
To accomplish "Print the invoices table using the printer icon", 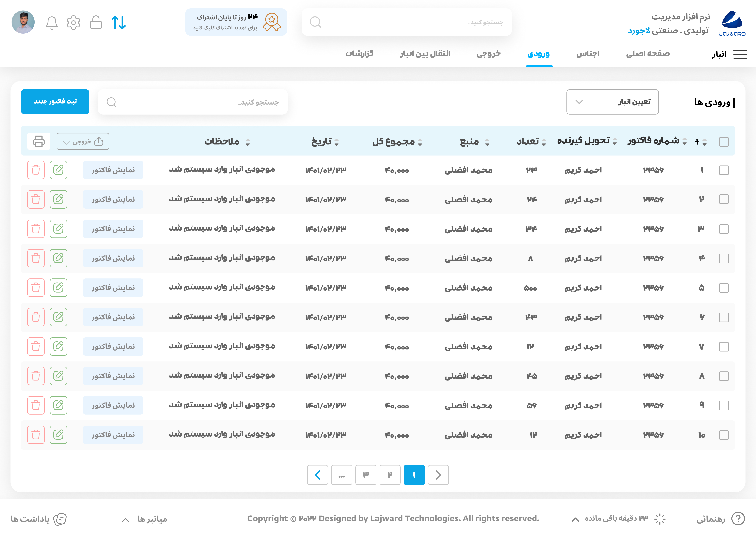I will 39,141.
